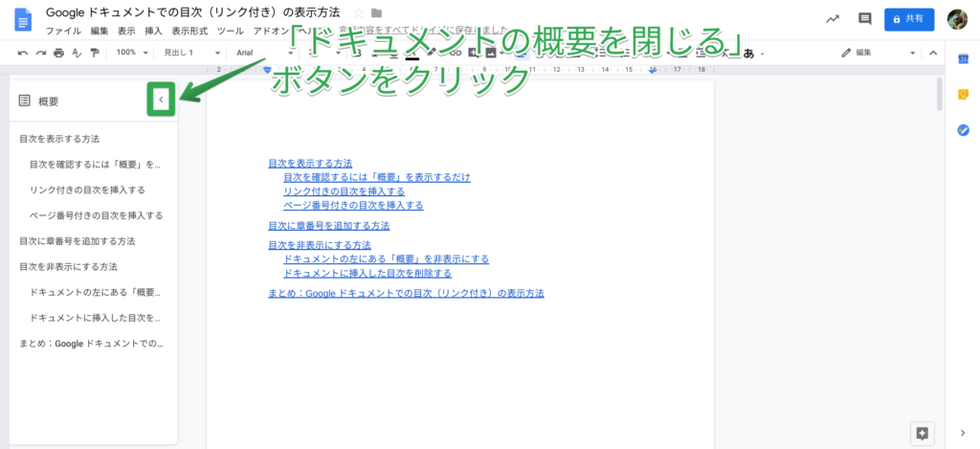
Task: Click the redo arrow
Action: click(40, 54)
